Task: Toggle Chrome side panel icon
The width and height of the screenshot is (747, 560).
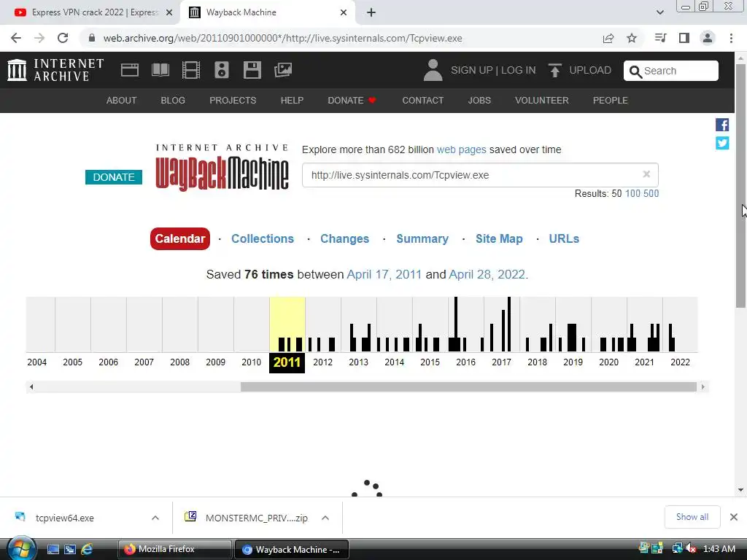Action: [x=684, y=38]
